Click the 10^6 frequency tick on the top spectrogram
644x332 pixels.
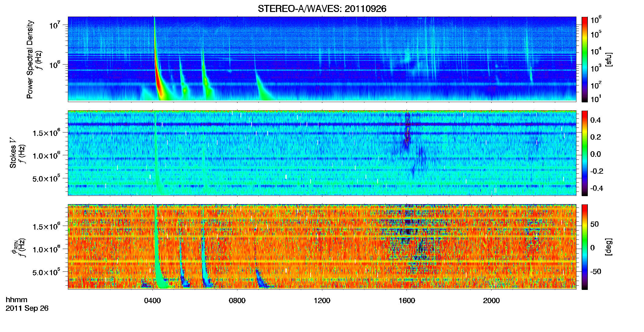click(x=55, y=65)
